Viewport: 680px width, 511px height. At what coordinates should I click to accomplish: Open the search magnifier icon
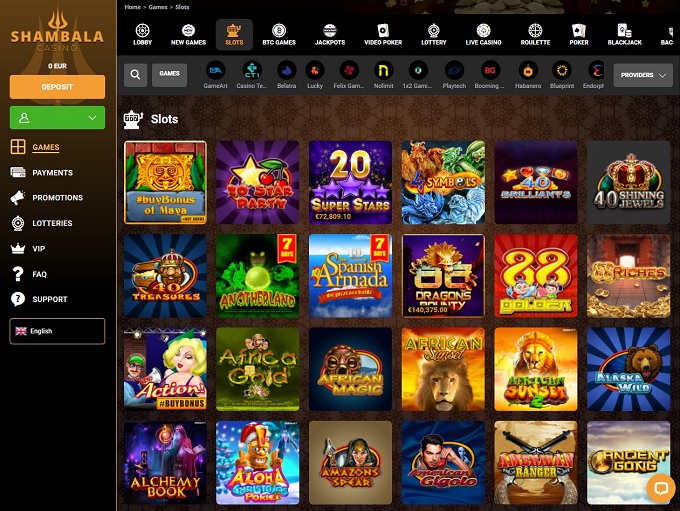(135, 75)
